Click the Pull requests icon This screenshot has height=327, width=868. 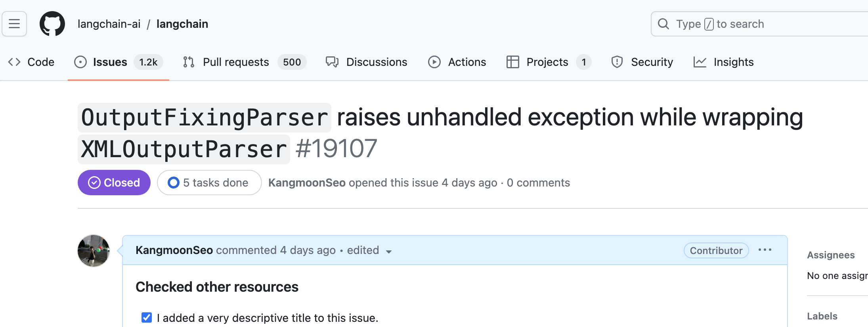pyautogui.click(x=188, y=62)
